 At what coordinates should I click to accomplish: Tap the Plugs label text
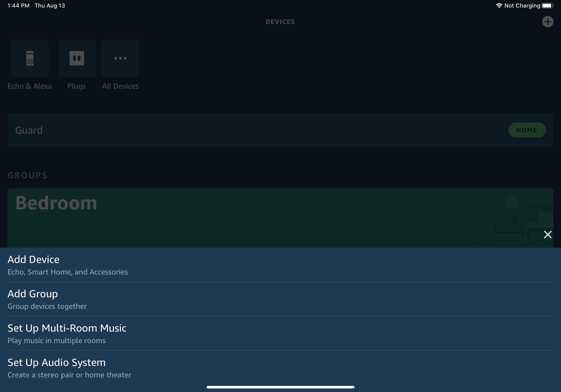click(77, 86)
